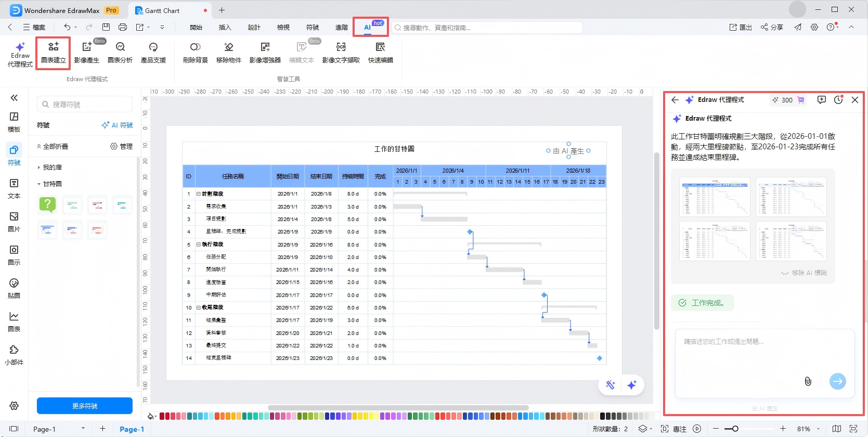Click the 快速編輯 quick edit tool
Viewport: 868px width, 437px height.
[381, 53]
